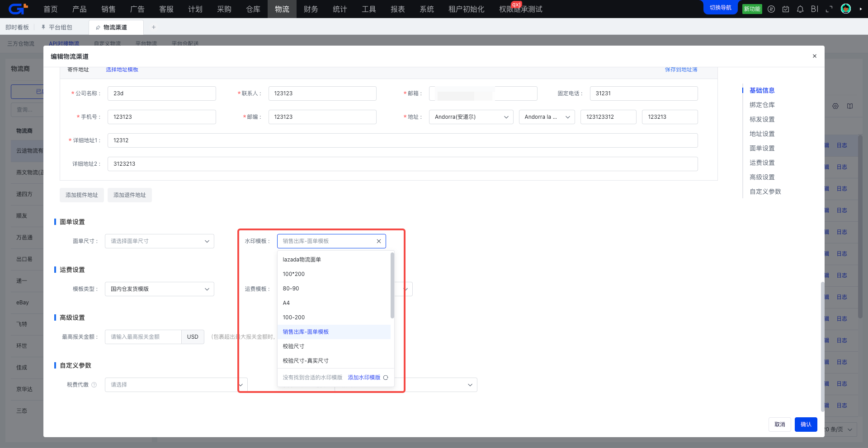Open the Andorra la province dropdown
The image size is (868, 448).
coord(547,117)
